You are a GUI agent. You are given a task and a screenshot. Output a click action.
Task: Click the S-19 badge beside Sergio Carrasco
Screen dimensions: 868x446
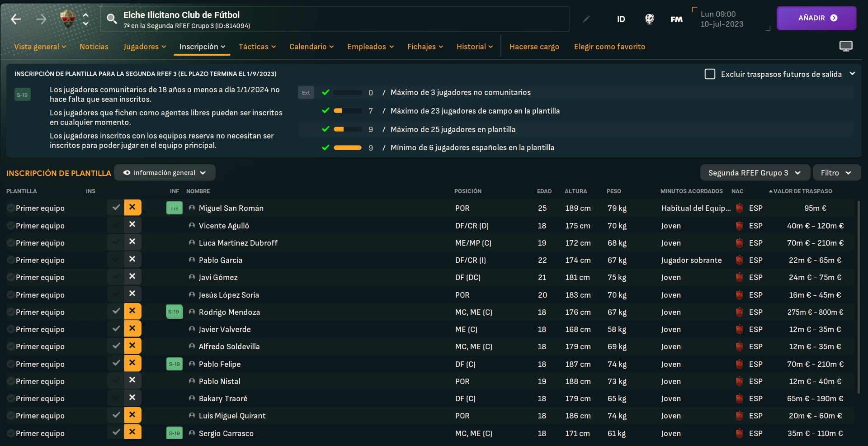point(174,433)
